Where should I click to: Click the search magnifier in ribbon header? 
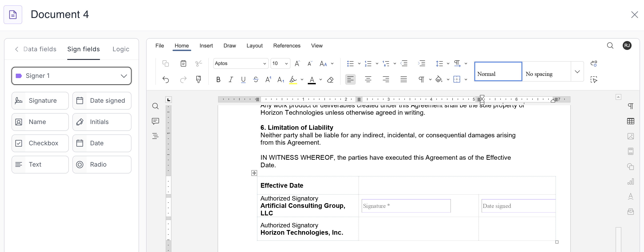point(610,45)
